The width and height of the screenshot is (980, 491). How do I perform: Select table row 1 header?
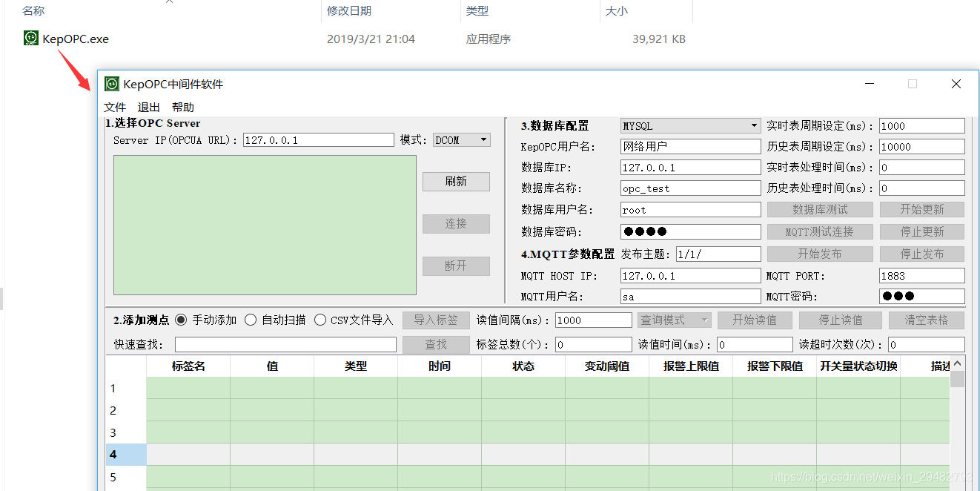[126, 388]
